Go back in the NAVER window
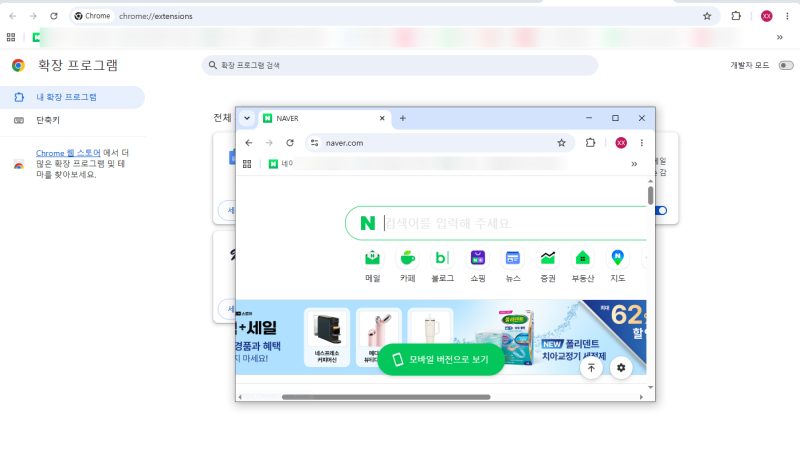Image resolution: width=800 pixels, height=476 pixels. click(x=248, y=143)
